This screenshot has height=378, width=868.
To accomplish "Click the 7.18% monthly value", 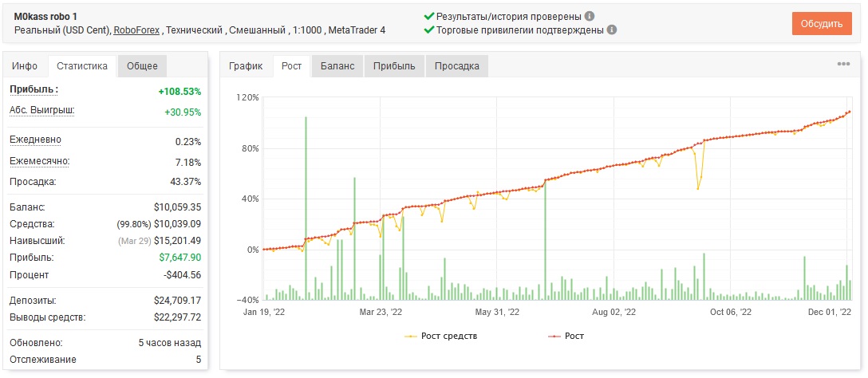I will 188,163.
